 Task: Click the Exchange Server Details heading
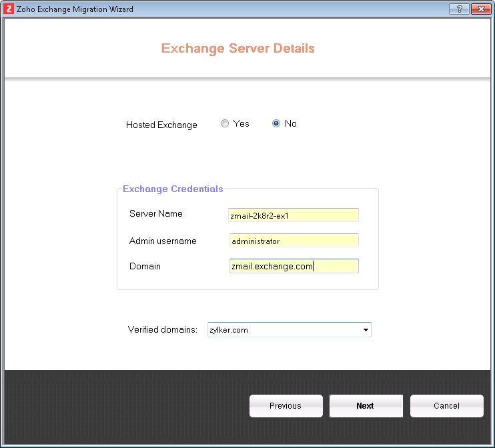238,49
